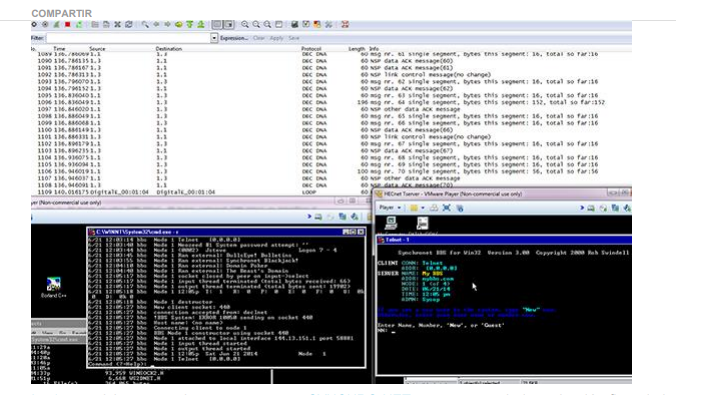The width and height of the screenshot is (715, 395).
Task: Click Unity mode icon in VMware toolbar
Action: [x=460, y=208]
